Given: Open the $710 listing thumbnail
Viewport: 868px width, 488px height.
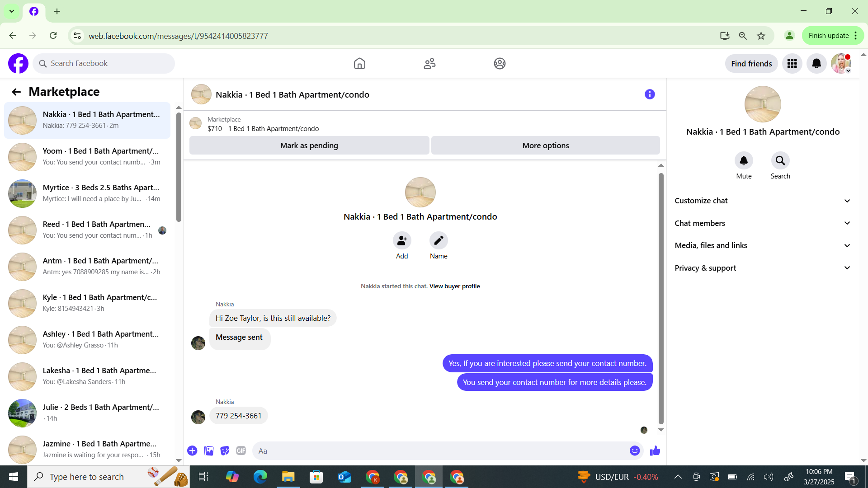Looking at the screenshot, I should 195,123.
